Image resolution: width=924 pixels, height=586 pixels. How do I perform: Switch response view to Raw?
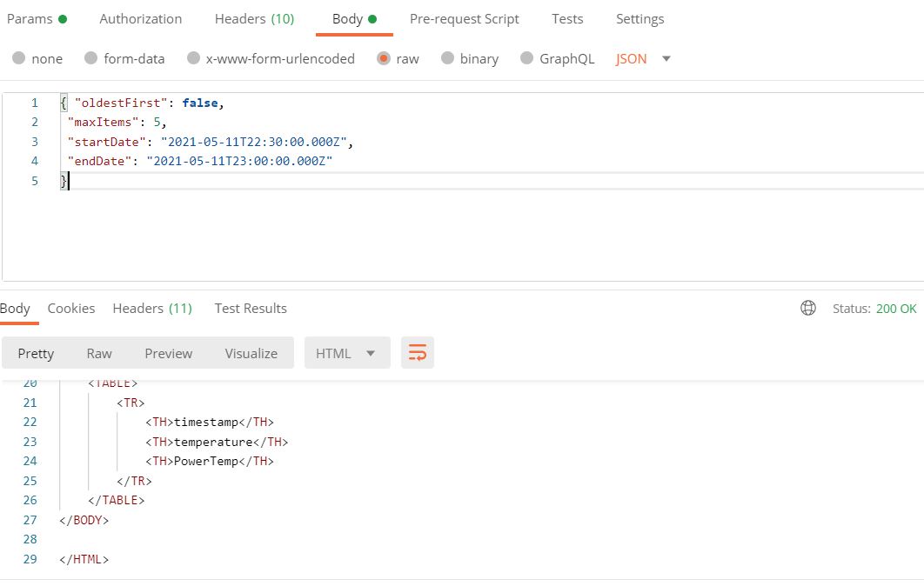pyautogui.click(x=99, y=353)
